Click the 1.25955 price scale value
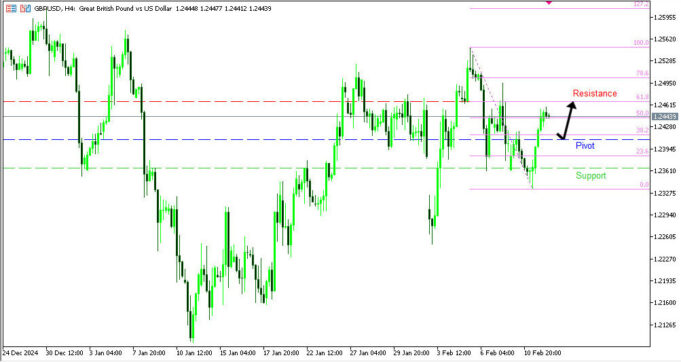 click(x=664, y=17)
